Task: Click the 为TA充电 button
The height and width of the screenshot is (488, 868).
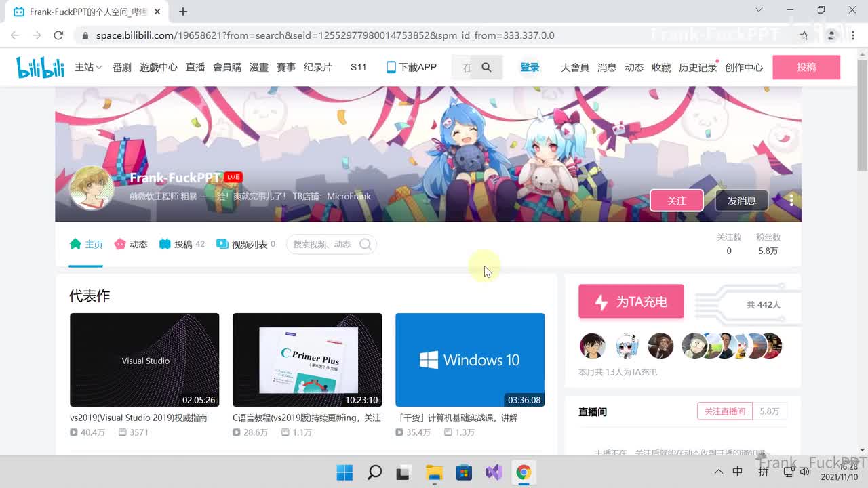Action: (631, 302)
